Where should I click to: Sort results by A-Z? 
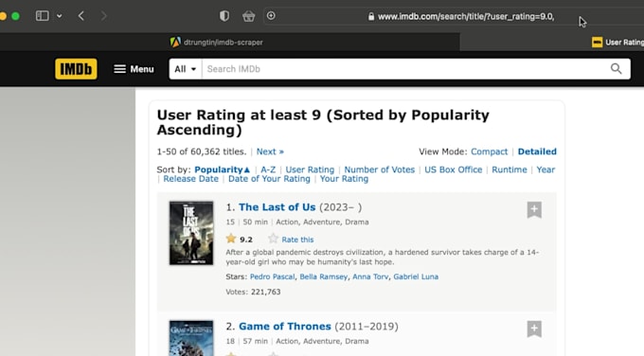click(x=268, y=169)
